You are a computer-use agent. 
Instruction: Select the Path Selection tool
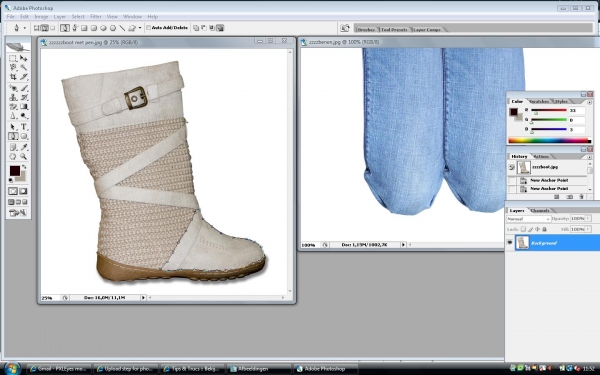tap(13, 127)
